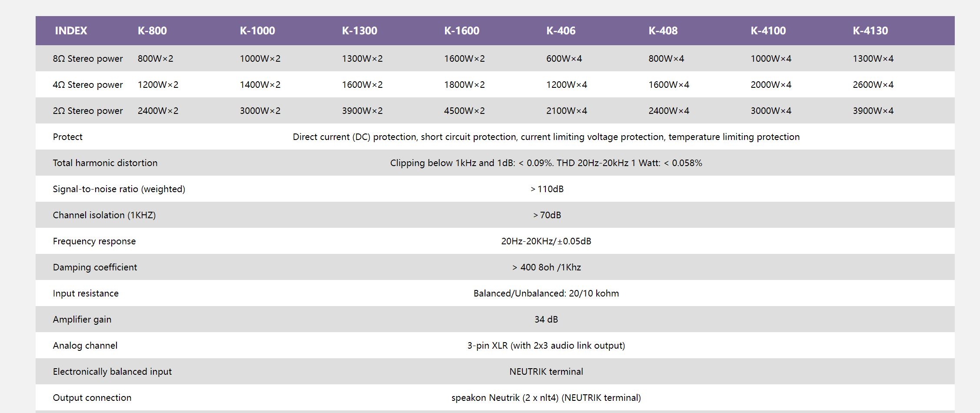Click the speakon Neutrik output connection text
This screenshot has height=413, width=980.
click(546, 398)
